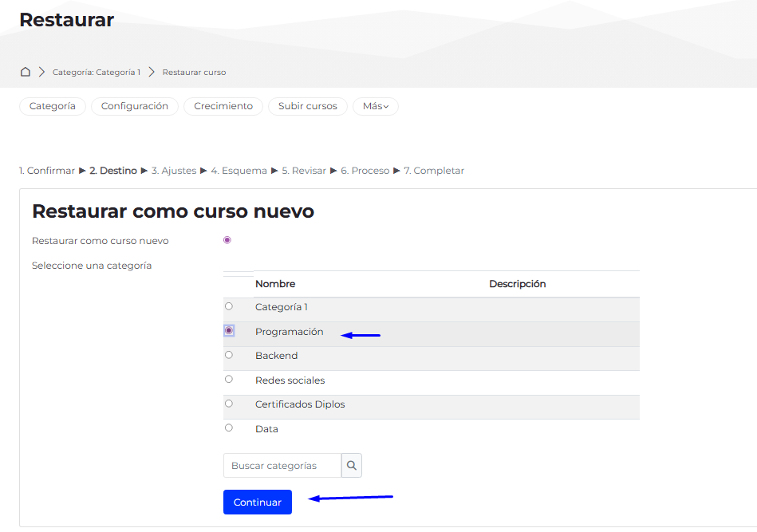Switch to the Configuración tab

point(135,106)
